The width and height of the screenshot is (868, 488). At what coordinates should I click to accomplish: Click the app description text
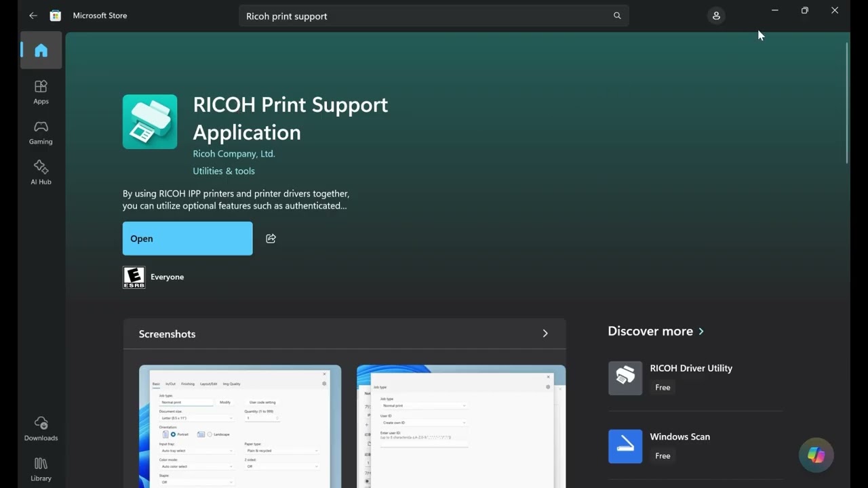pyautogui.click(x=236, y=199)
